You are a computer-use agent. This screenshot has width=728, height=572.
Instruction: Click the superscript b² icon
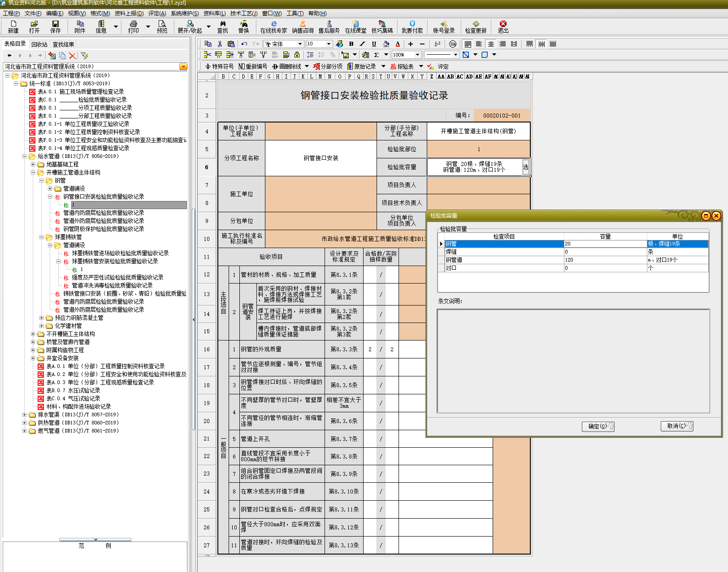(x=437, y=44)
